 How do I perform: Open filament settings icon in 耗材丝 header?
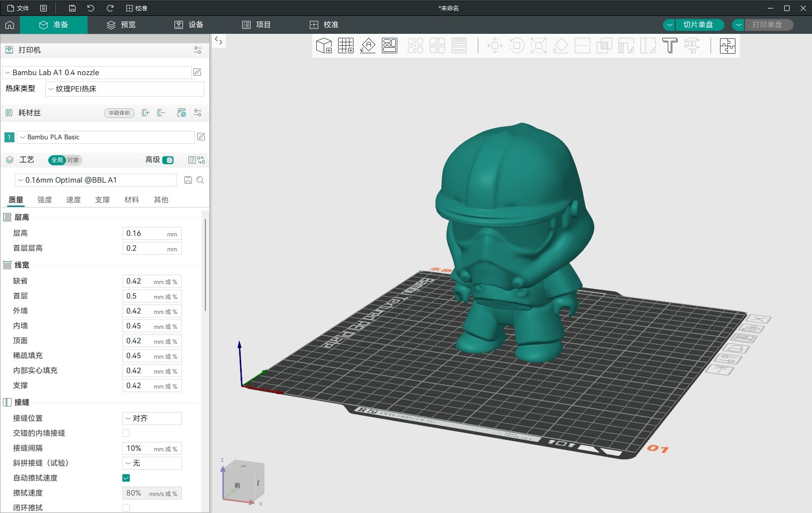pos(198,113)
